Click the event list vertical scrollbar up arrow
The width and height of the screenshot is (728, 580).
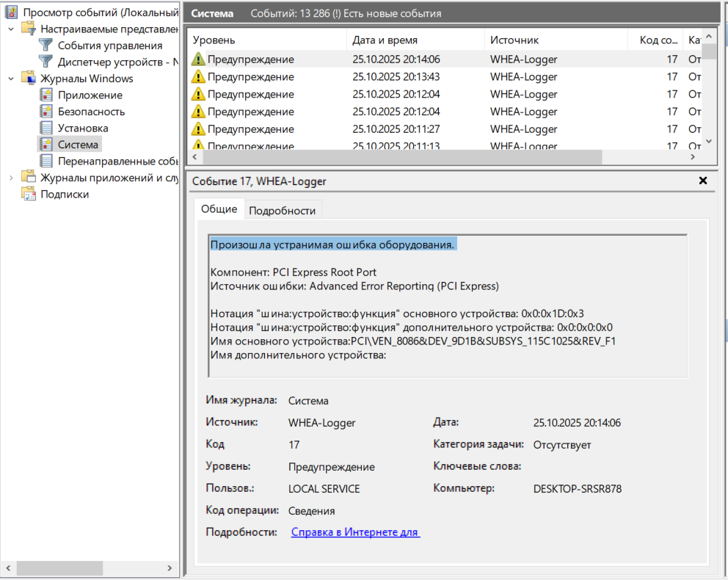(708, 36)
